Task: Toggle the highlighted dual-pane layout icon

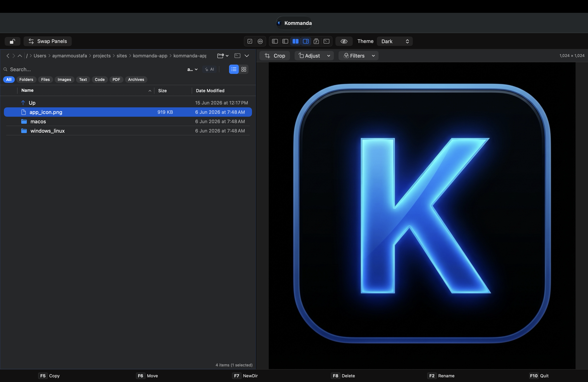Action: (296, 41)
